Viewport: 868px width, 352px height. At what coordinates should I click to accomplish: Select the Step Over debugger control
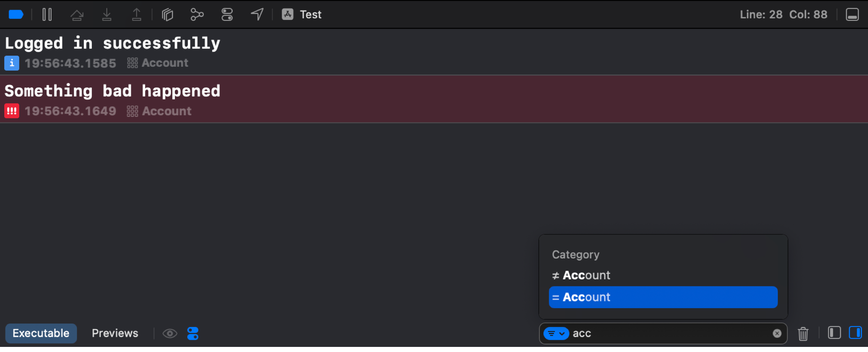(x=77, y=14)
